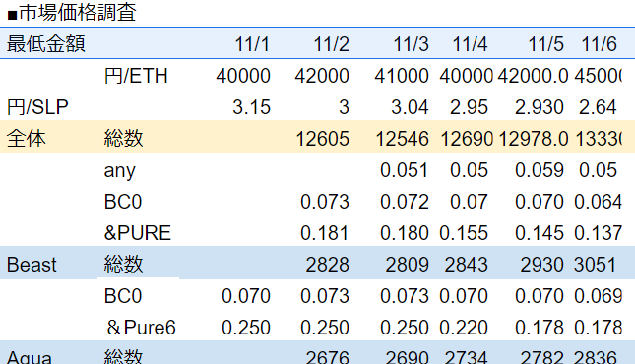
Task: Click the 11/2 column header
Action: [331, 44]
